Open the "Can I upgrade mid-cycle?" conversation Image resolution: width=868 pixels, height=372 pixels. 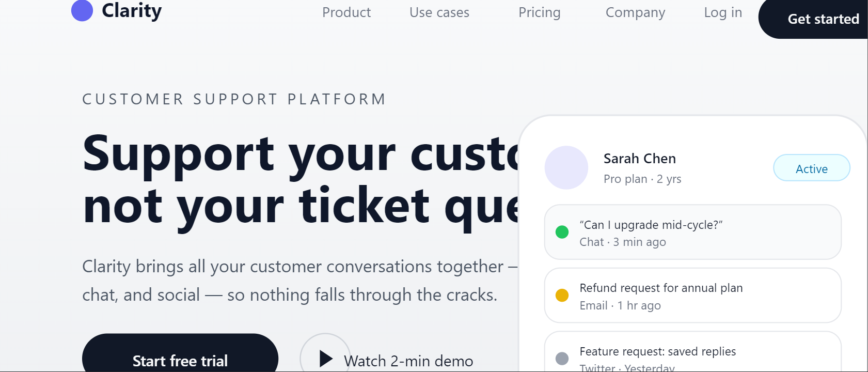click(x=651, y=225)
